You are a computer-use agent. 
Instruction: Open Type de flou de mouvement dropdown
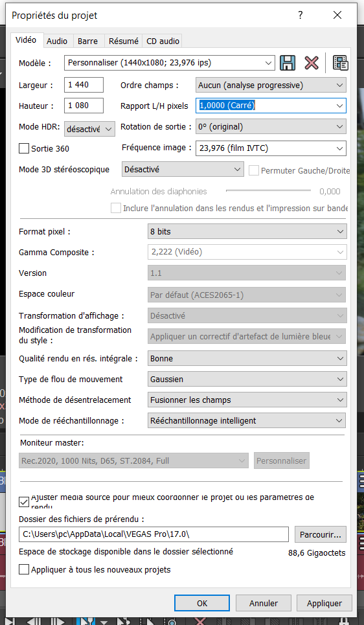247,379
